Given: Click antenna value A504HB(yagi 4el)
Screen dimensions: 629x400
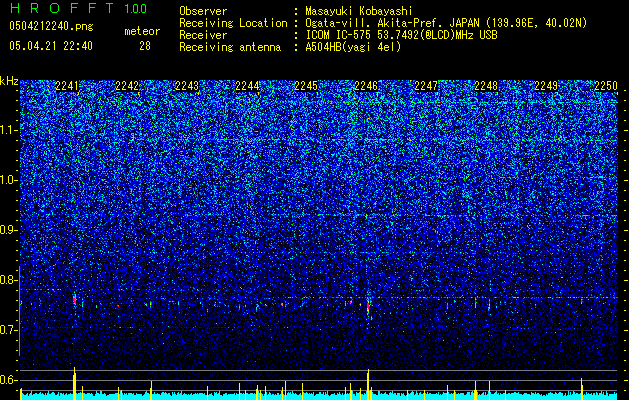Looking at the screenshot, I should click(353, 47).
